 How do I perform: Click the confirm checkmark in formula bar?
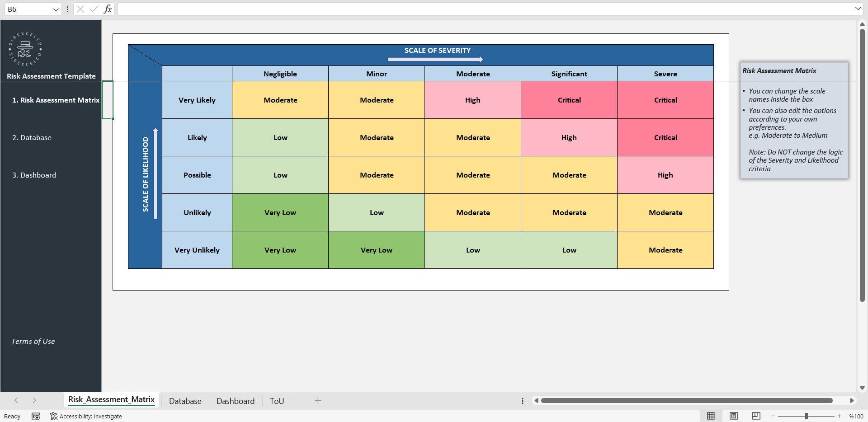94,9
